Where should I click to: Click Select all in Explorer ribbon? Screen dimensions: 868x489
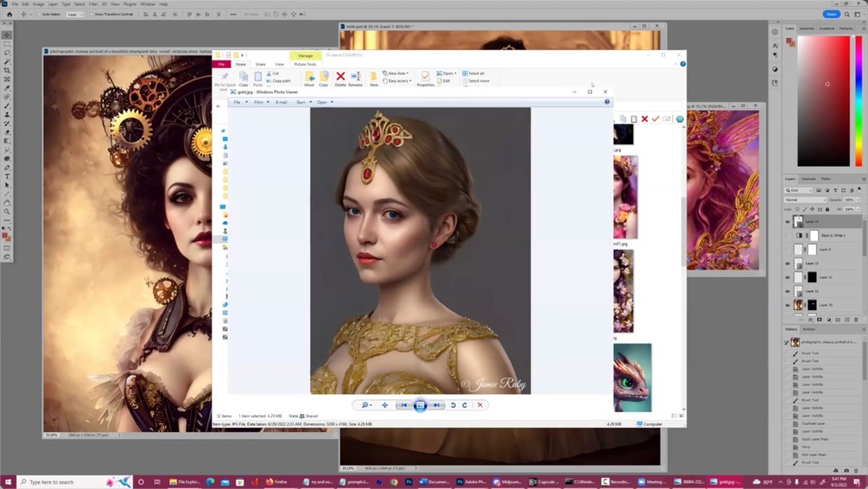474,73
